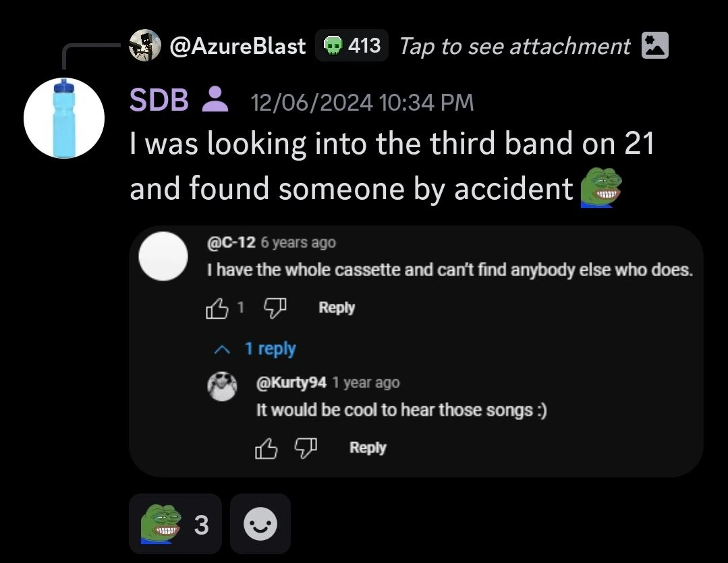Like the @Kurty94 reply
Image resolution: width=728 pixels, height=563 pixels.
tap(266, 448)
